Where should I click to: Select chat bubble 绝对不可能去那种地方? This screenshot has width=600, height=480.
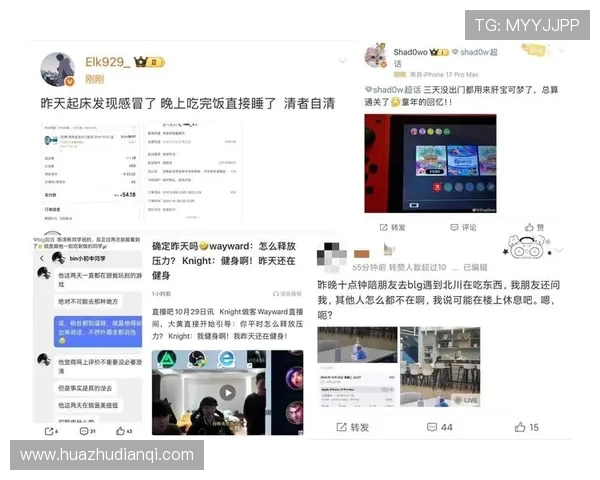(88, 302)
